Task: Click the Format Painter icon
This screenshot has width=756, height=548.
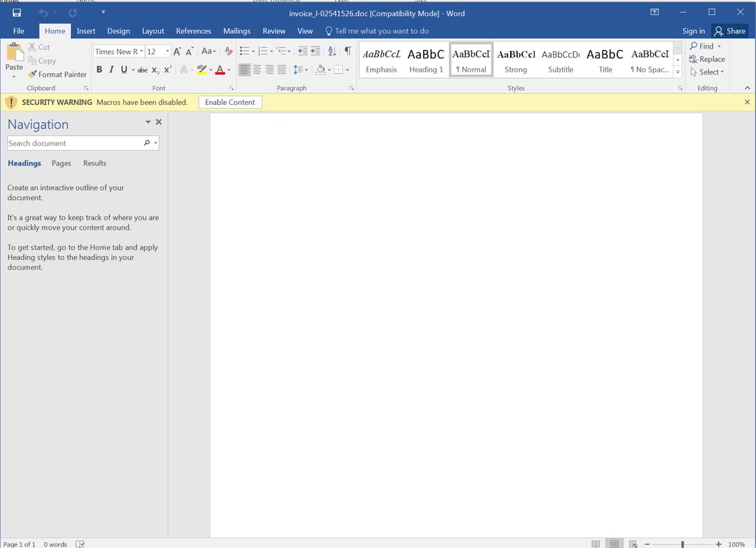Action: click(x=32, y=75)
